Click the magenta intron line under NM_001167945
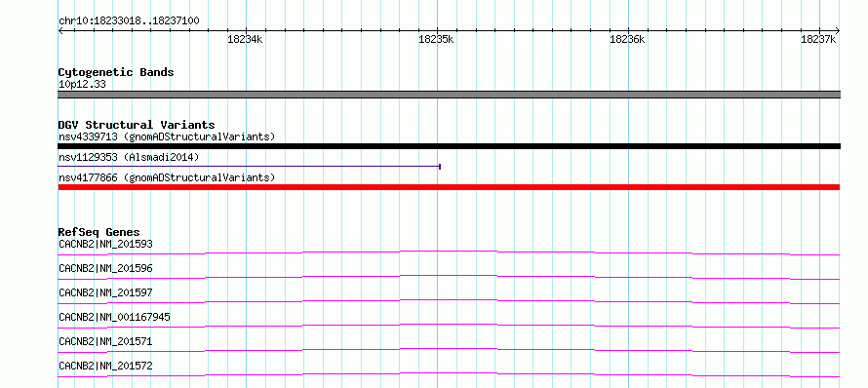Viewport: 868px width, 388px height. click(449, 325)
